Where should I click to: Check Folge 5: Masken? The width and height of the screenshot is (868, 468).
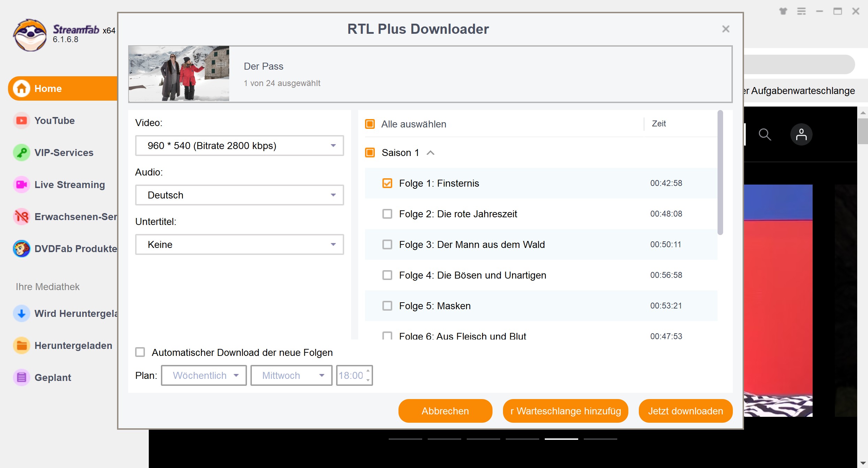387,306
